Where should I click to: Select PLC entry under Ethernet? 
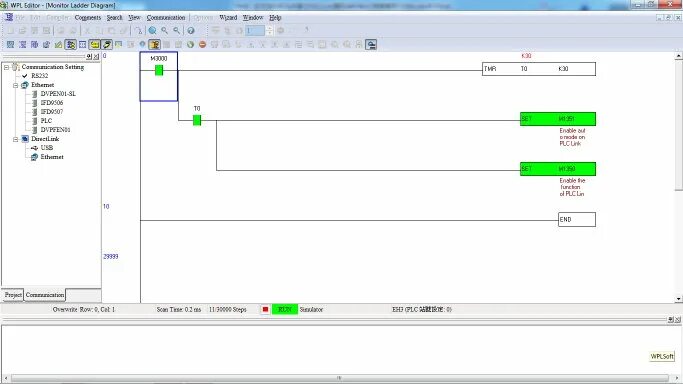[46, 121]
